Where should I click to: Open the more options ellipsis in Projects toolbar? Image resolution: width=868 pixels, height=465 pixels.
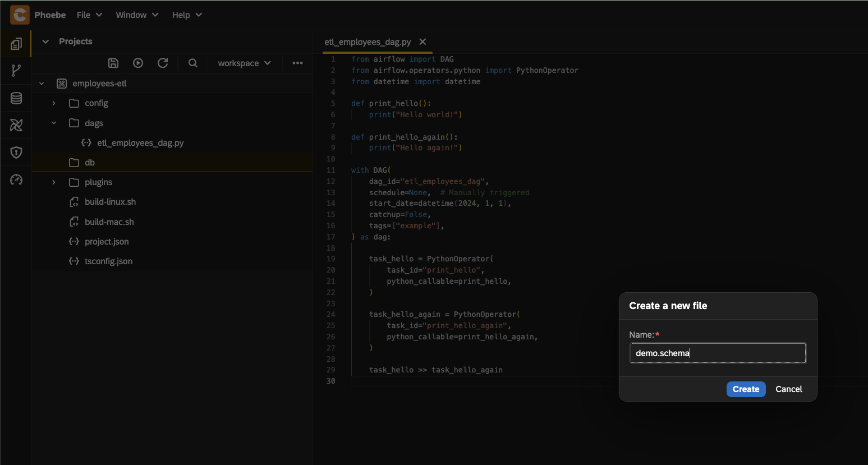298,63
